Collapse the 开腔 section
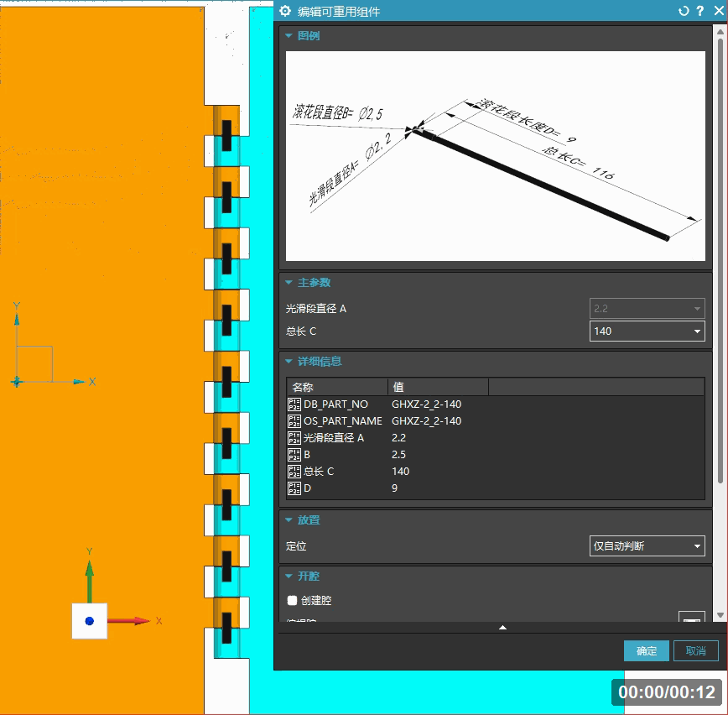728x715 pixels. pyautogui.click(x=289, y=576)
